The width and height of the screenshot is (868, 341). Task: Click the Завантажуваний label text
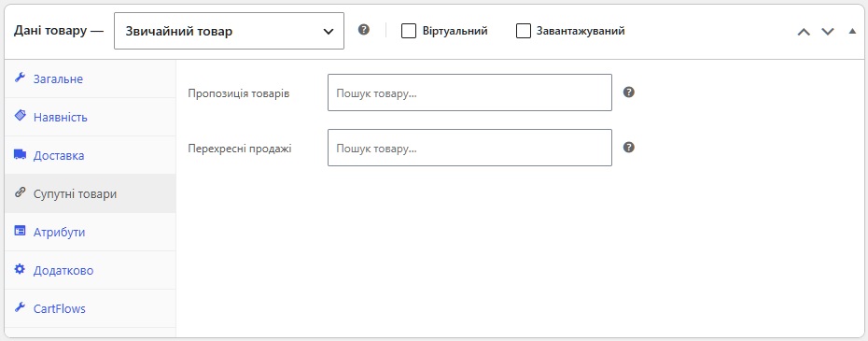(x=581, y=31)
